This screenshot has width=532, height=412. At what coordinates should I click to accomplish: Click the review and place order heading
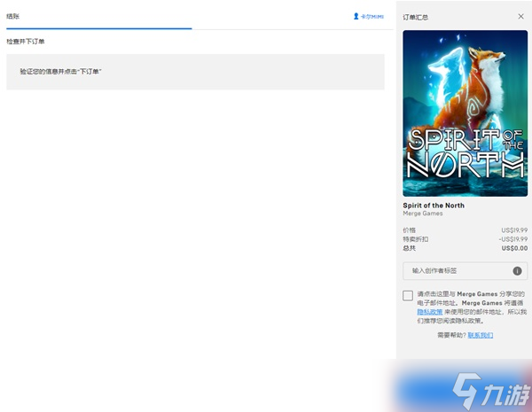26,42
